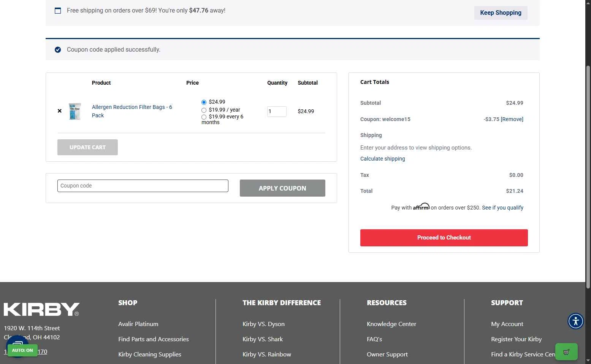
Task: Open My Account link
Action: pos(507,324)
